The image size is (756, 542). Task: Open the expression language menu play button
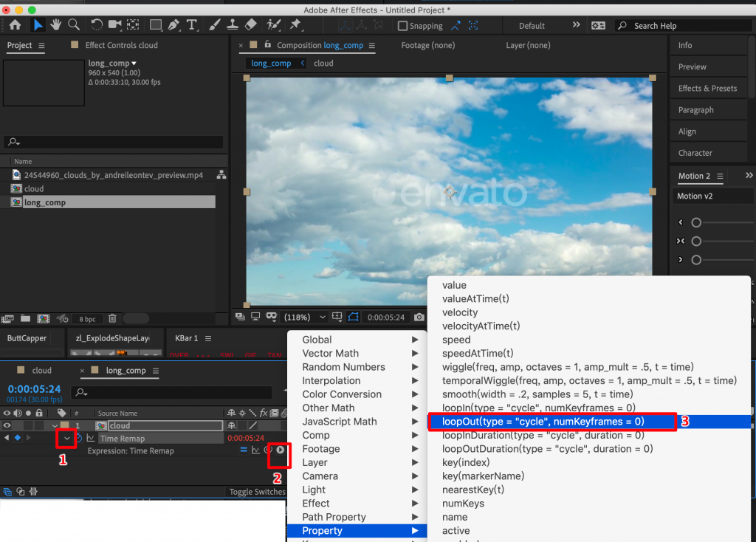click(x=280, y=450)
